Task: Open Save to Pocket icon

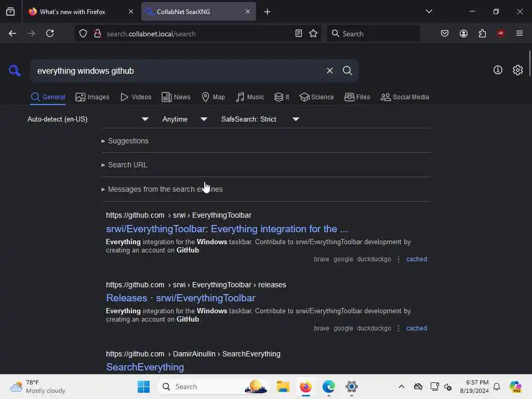Action: pyautogui.click(x=445, y=34)
